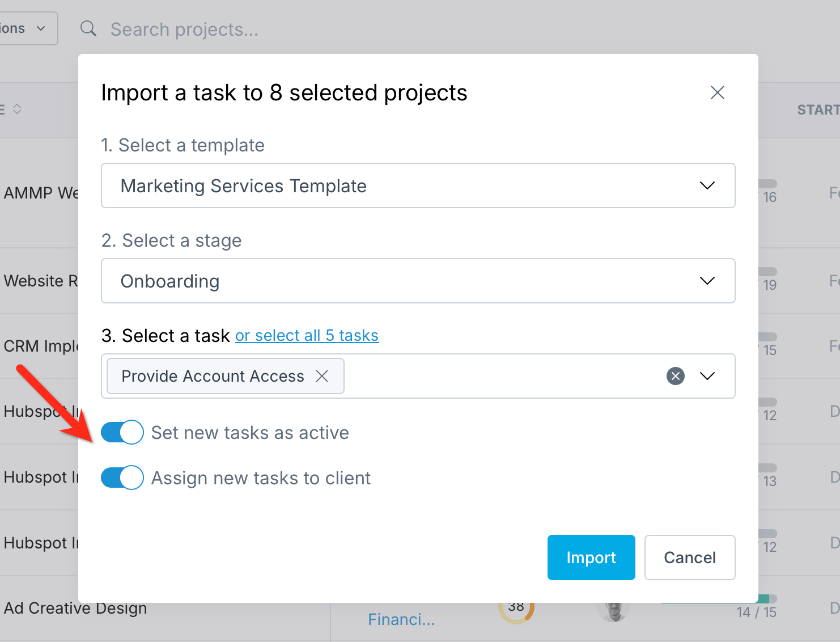This screenshot has width=840, height=642.
Task: Toggle Set new tasks as active
Action: [x=122, y=433]
